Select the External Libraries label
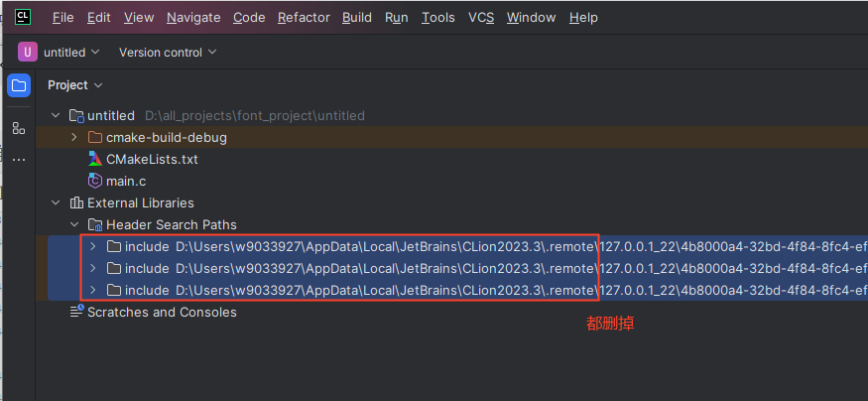The image size is (868, 401). (x=141, y=202)
